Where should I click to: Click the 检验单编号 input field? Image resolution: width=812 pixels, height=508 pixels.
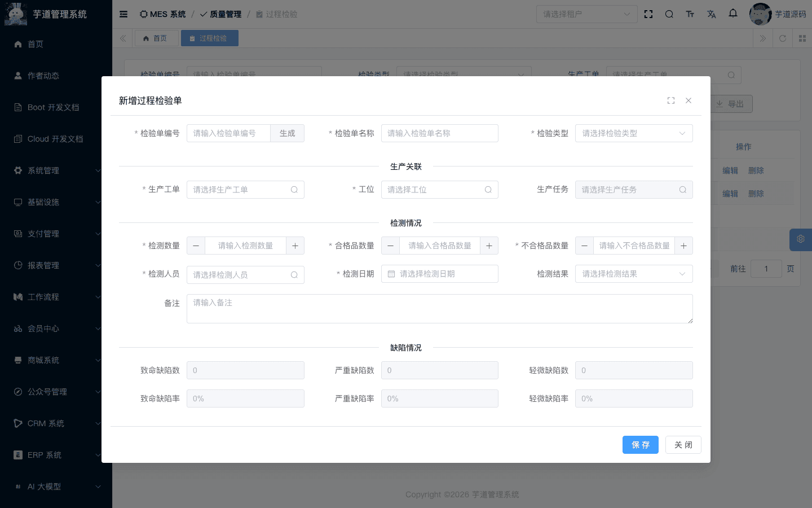pyautogui.click(x=228, y=133)
